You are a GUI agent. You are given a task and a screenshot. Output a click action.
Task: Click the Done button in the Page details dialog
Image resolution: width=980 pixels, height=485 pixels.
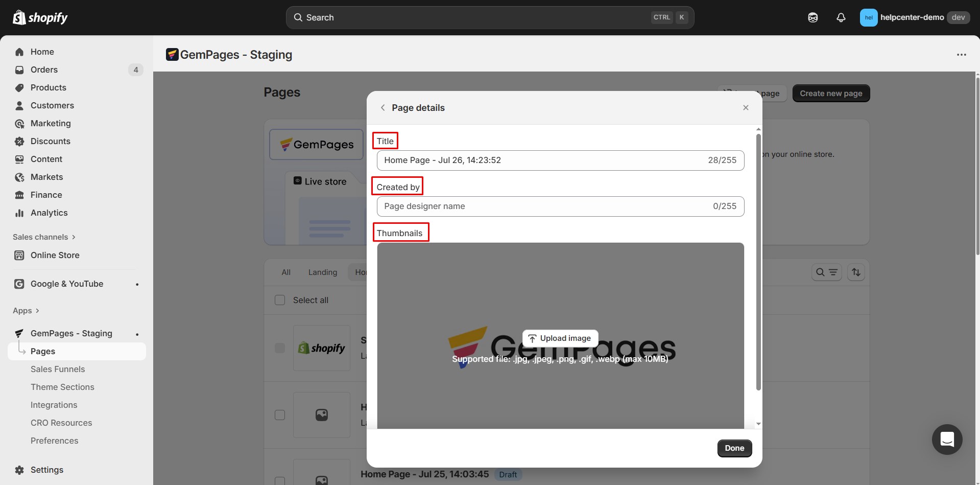pos(734,448)
